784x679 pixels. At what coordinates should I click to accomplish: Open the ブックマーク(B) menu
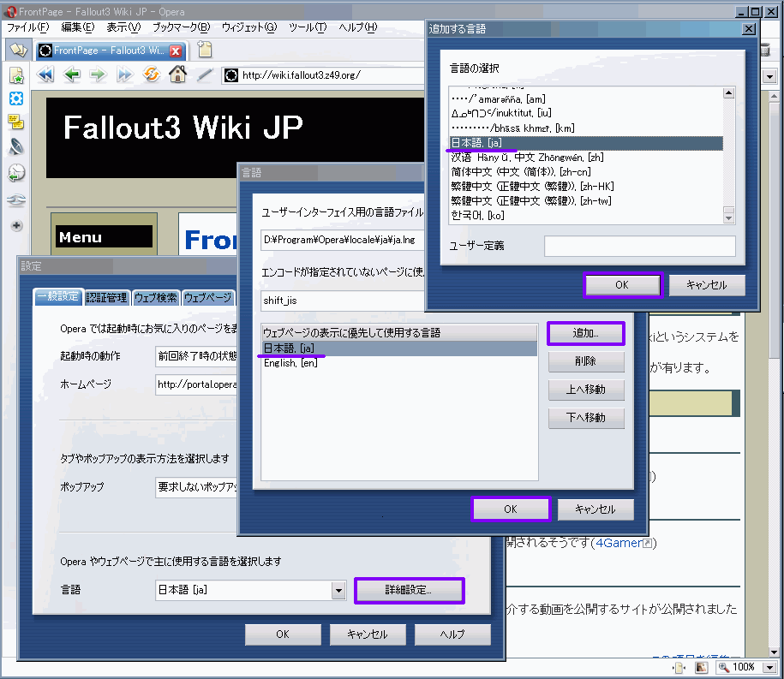click(x=181, y=27)
